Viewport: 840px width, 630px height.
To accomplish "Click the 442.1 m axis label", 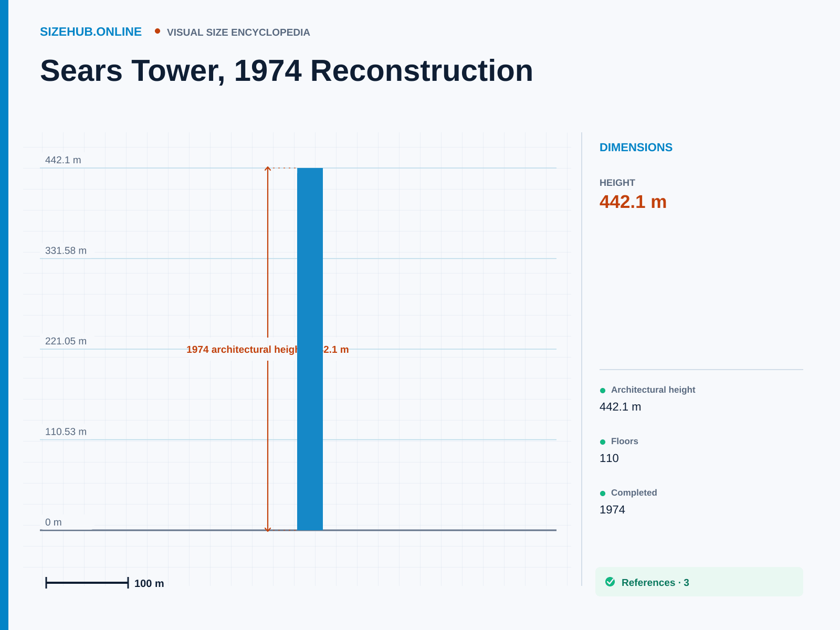I will point(63,160).
